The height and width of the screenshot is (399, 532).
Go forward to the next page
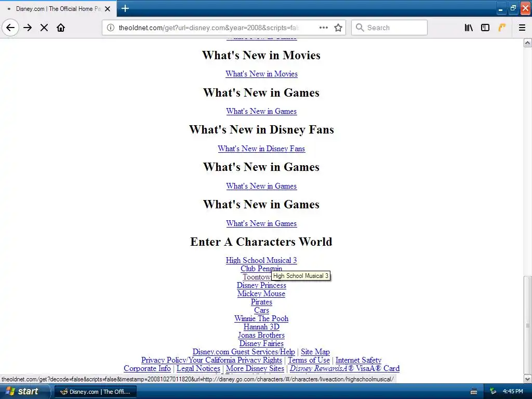[28, 28]
